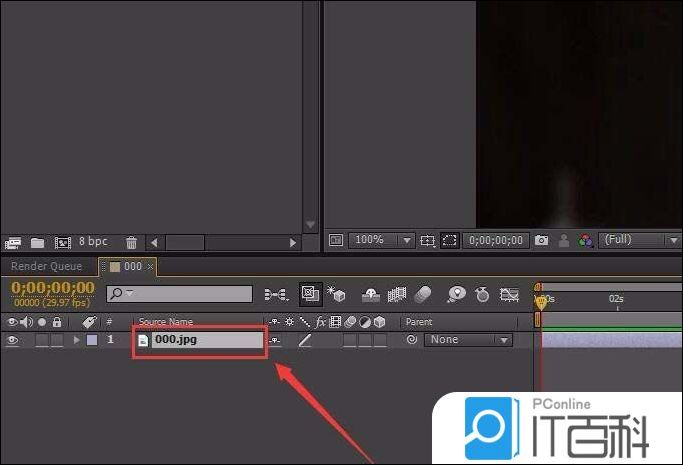Viewport: 683px width, 465px height.
Task: Click the Video eye column header
Action: tap(12, 322)
